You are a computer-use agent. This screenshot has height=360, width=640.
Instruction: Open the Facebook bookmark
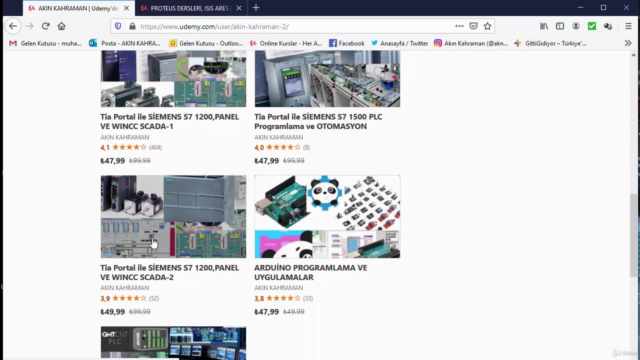tap(347, 43)
